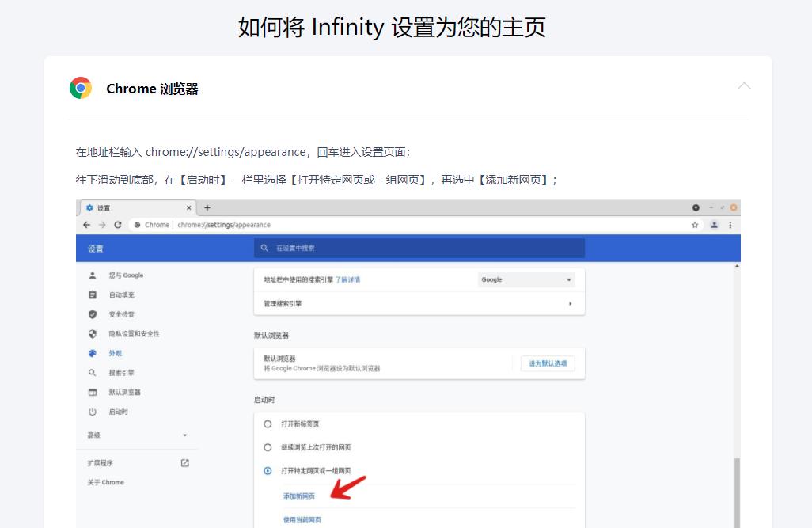This screenshot has width=812, height=528.
Task: Open the Chrome three-dot menu
Action: click(729, 225)
